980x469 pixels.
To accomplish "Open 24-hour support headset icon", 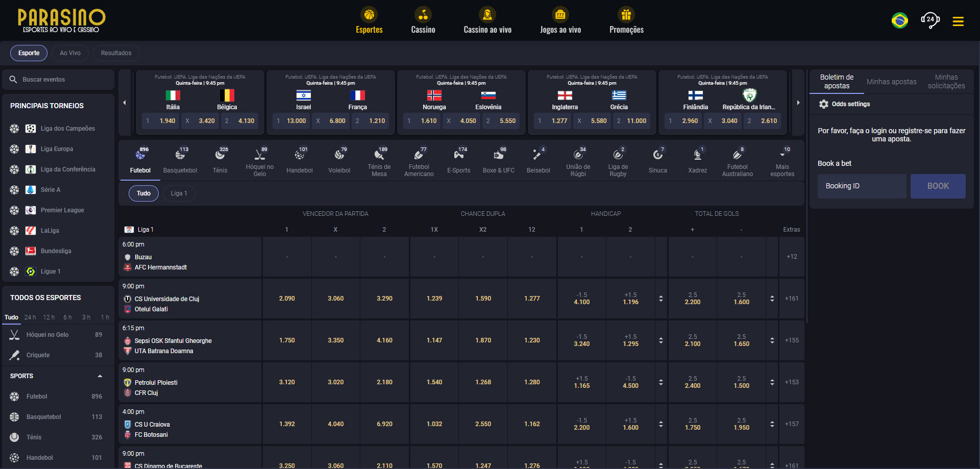I will tap(930, 20).
